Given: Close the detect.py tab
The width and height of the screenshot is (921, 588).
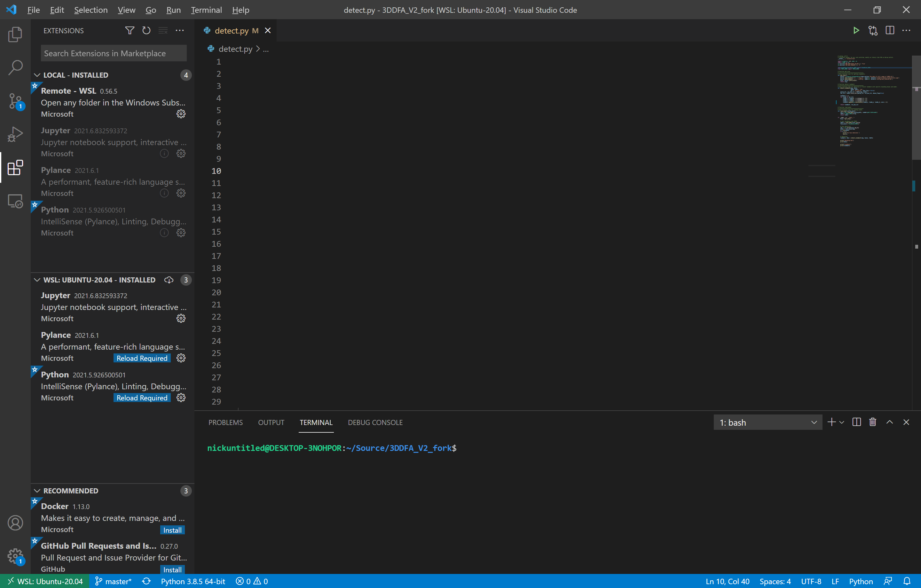Looking at the screenshot, I should [x=268, y=31].
